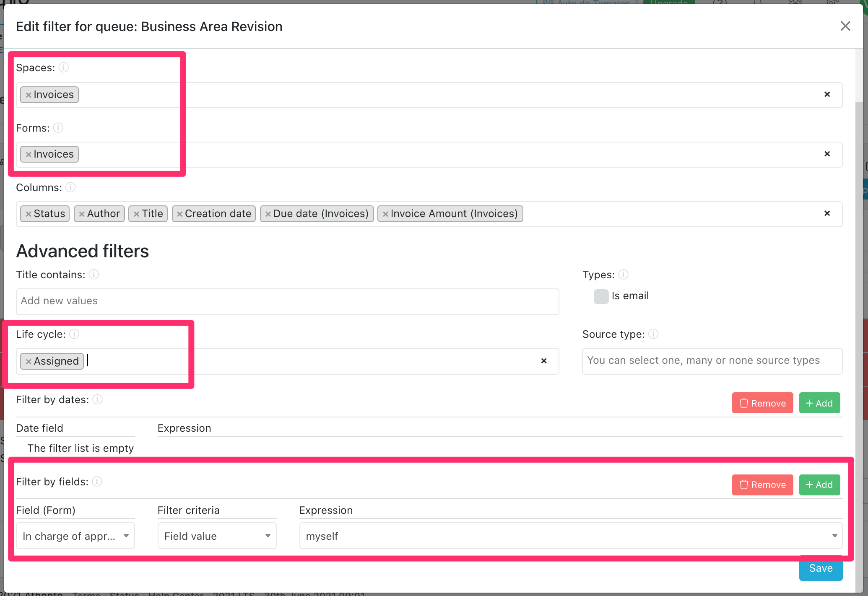Click the info icon next to Life cycle

point(74,334)
